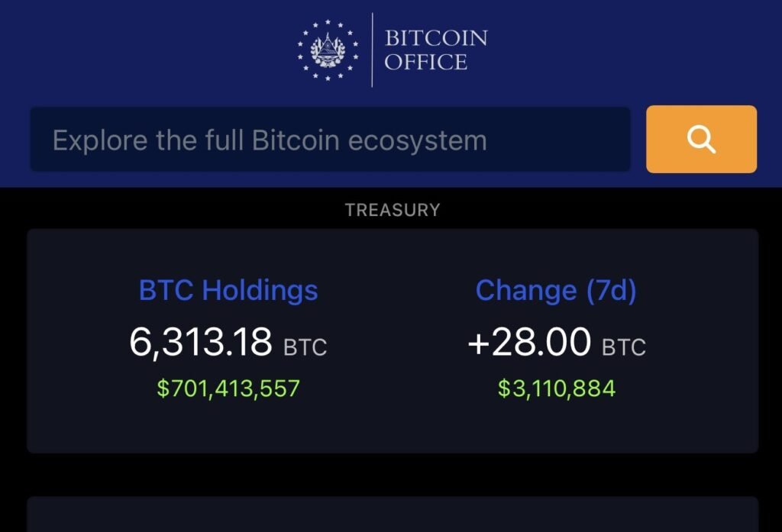Click empty space below the Treasury dollar values
782x532 pixels.
(x=393, y=427)
